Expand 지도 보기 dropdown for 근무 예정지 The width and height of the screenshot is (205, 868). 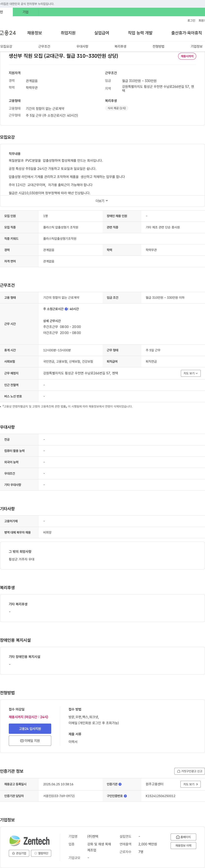click(x=190, y=373)
